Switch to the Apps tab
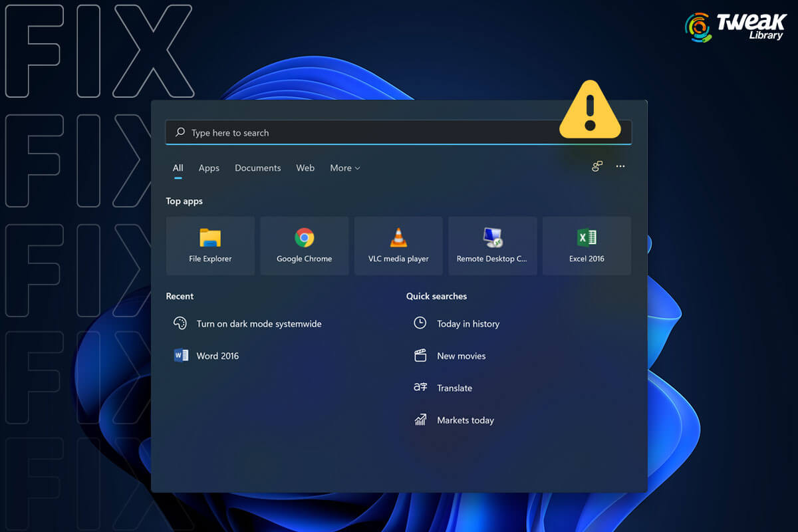Viewport: 798px width, 532px height. pyautogui.click(x=209, y=168)
